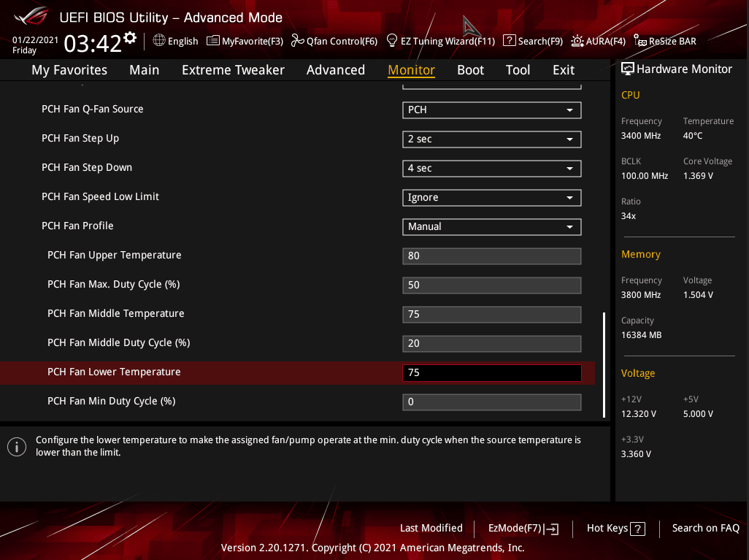Click 34x ratio value

(628, 216)
